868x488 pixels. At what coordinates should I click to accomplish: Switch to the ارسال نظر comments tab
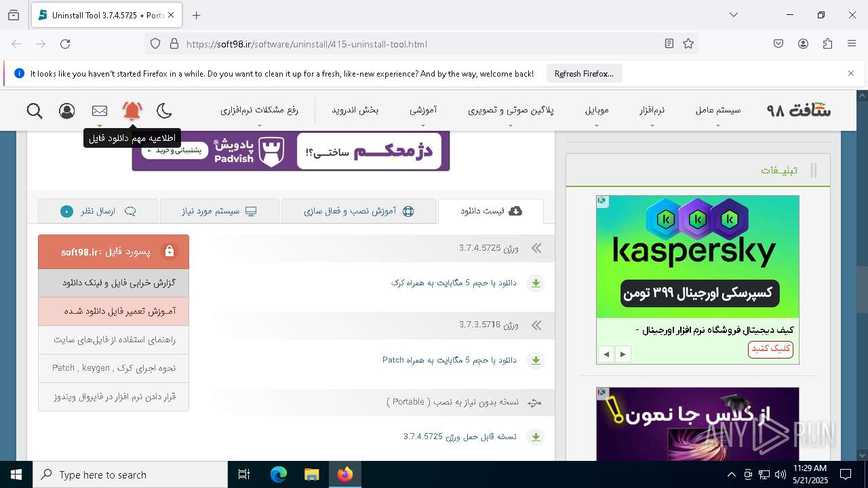pos(98,211)
